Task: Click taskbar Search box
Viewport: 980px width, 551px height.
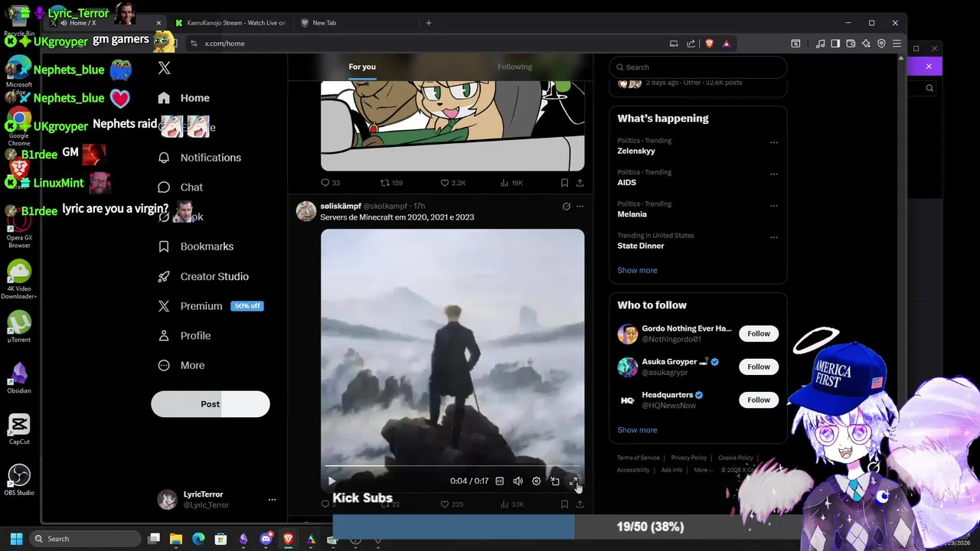Action: coord(85,539)
